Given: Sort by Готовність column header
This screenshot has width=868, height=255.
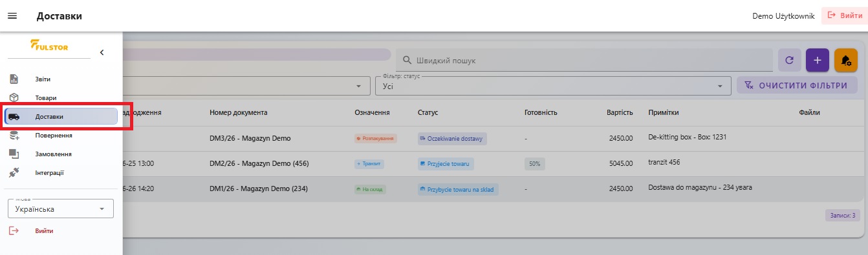Looking at the screenshot, I should tap(541, 112).
